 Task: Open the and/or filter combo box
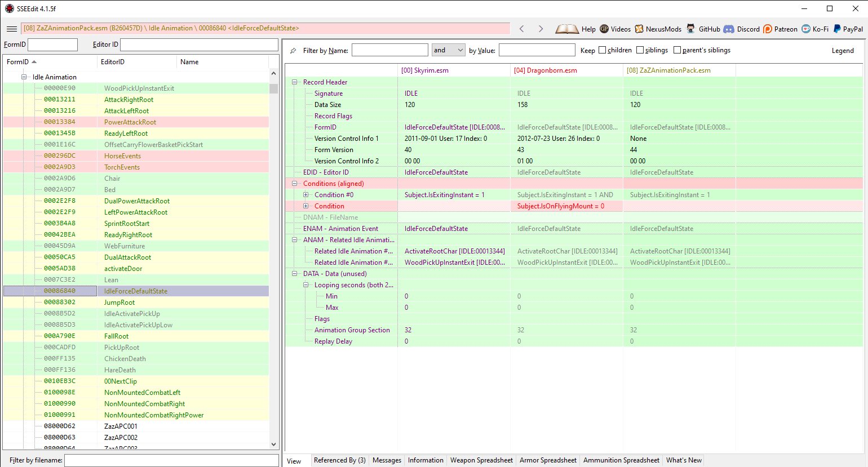(449, 50)
